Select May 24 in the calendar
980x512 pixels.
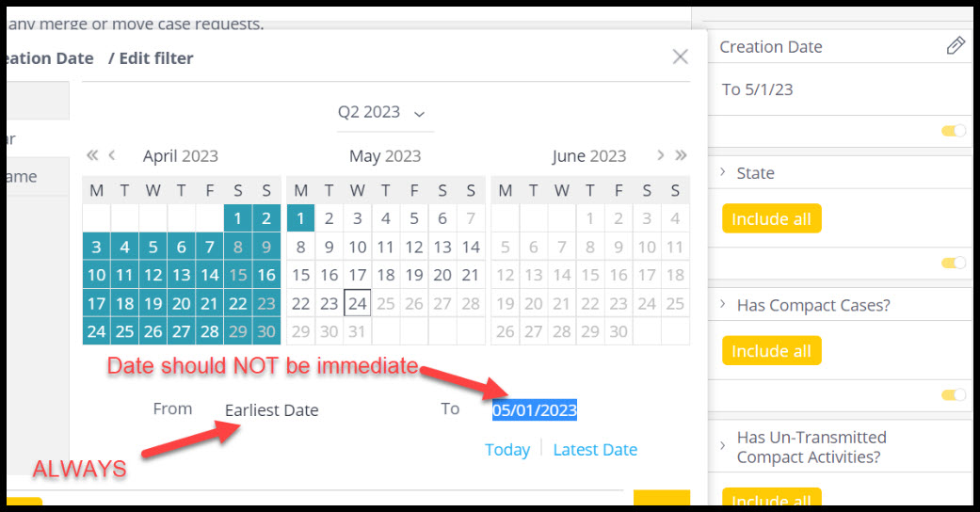pos(357,303)
